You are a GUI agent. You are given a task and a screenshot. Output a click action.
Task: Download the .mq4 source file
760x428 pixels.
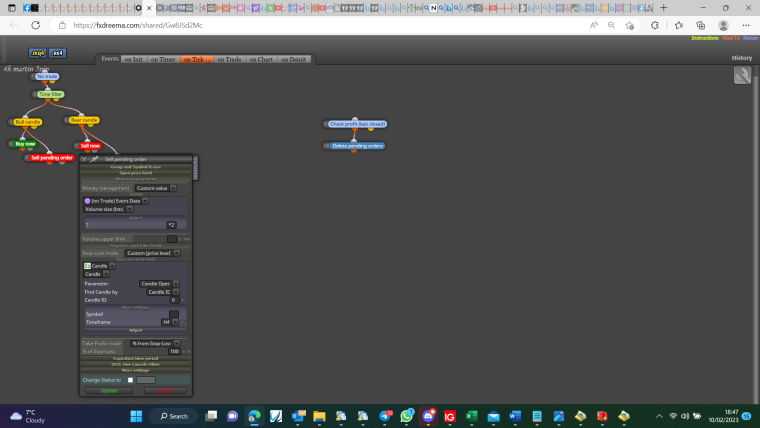[37, 53]
